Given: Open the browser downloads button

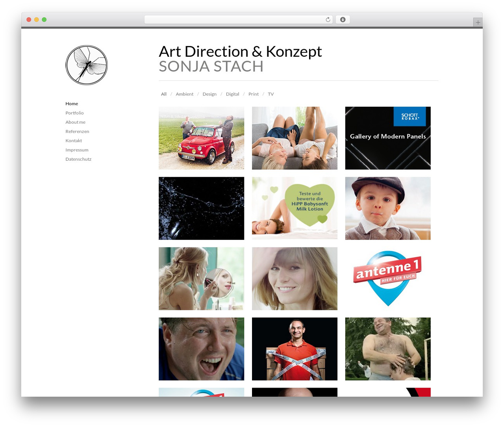Looking at the screenshot, I should pos(343,20).
